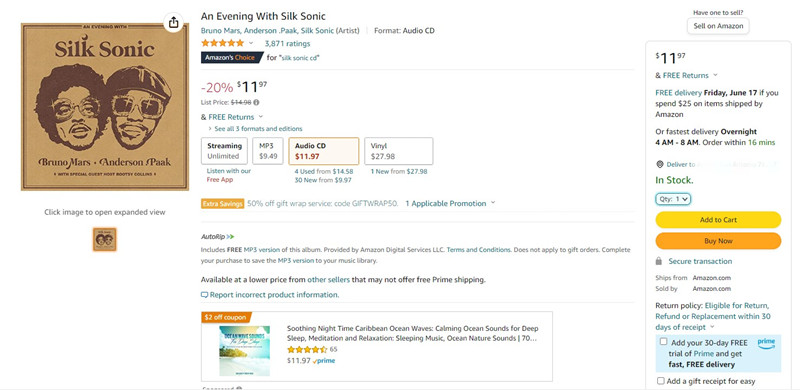
Task: Expand See all 3 formats and editions
Action: [255, 129]
